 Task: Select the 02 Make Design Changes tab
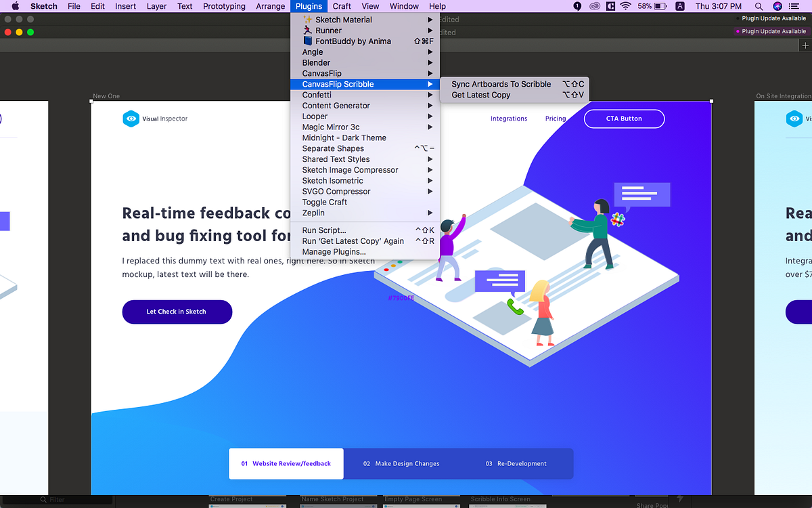401,464
